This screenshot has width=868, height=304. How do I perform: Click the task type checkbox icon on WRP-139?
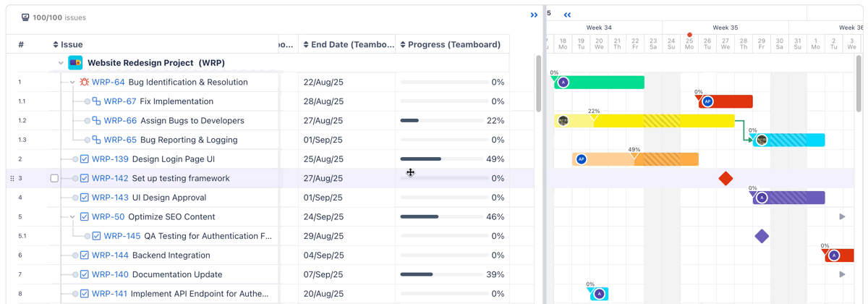(85, 159)
